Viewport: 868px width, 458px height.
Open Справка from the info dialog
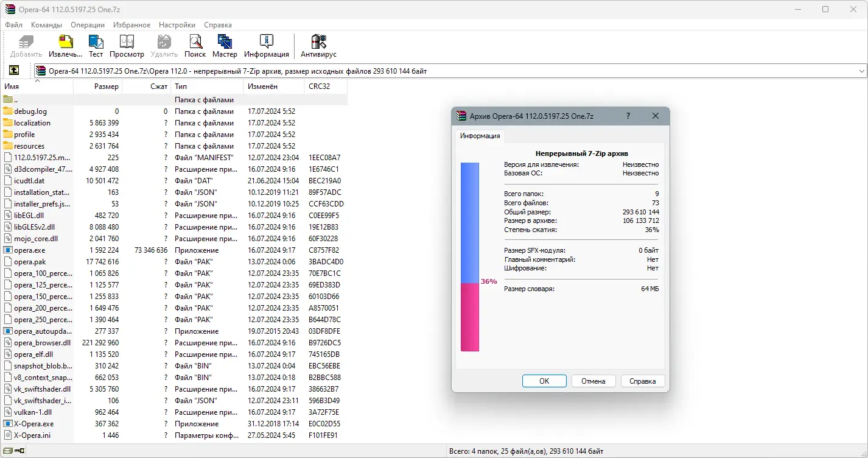point(643,381)
